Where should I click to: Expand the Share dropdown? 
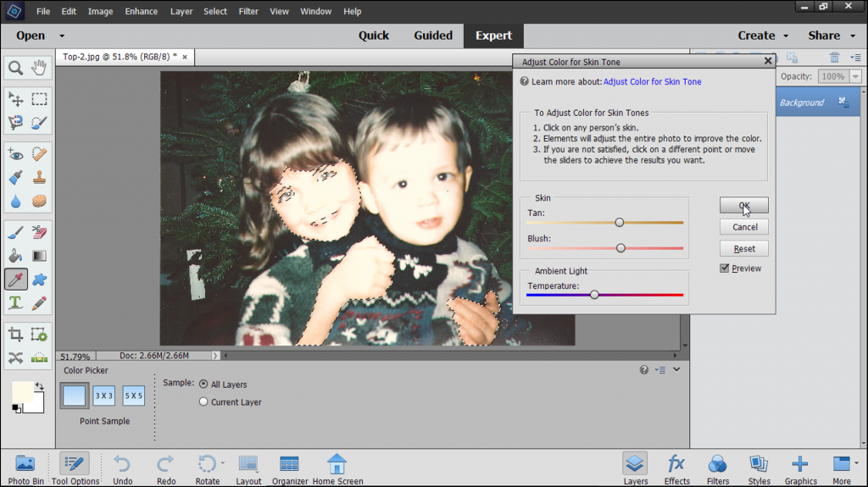(830, 36)
